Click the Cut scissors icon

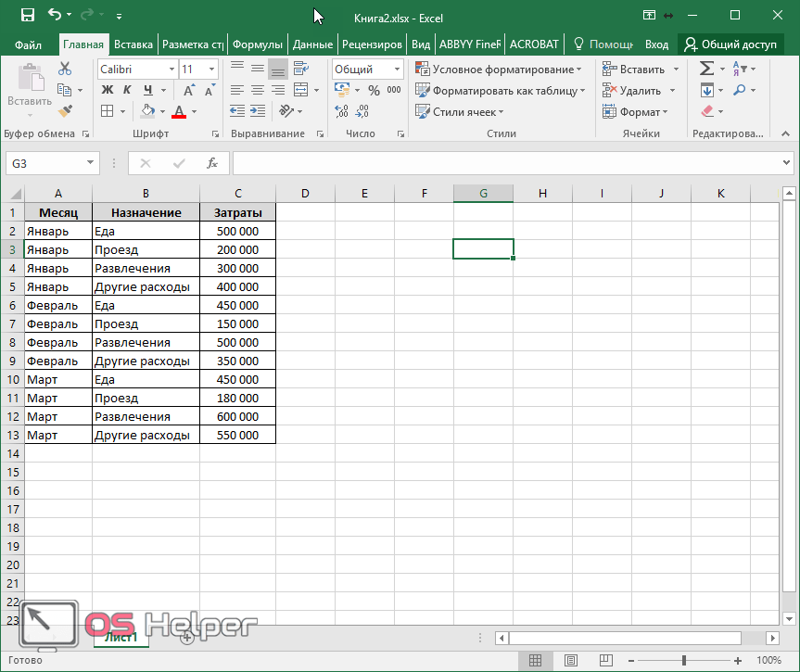click(x=64, y=70)
